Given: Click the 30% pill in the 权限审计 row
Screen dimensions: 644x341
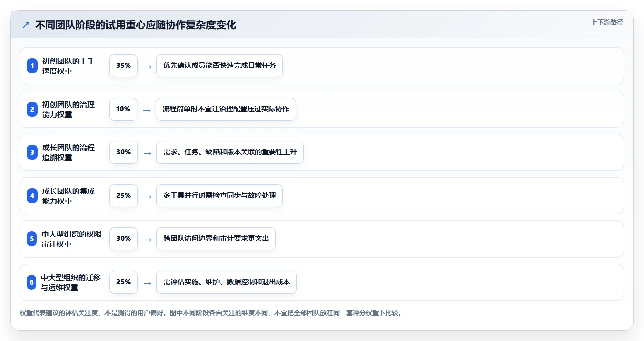Looking at the screenshot, I should pos(123,239).
